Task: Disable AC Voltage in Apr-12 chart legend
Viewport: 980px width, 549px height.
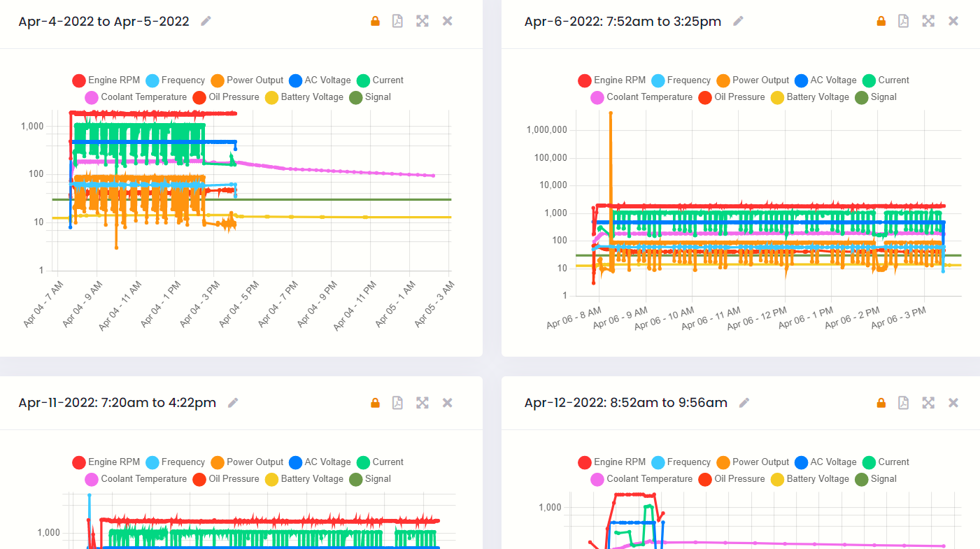Action: click(825, 462)
